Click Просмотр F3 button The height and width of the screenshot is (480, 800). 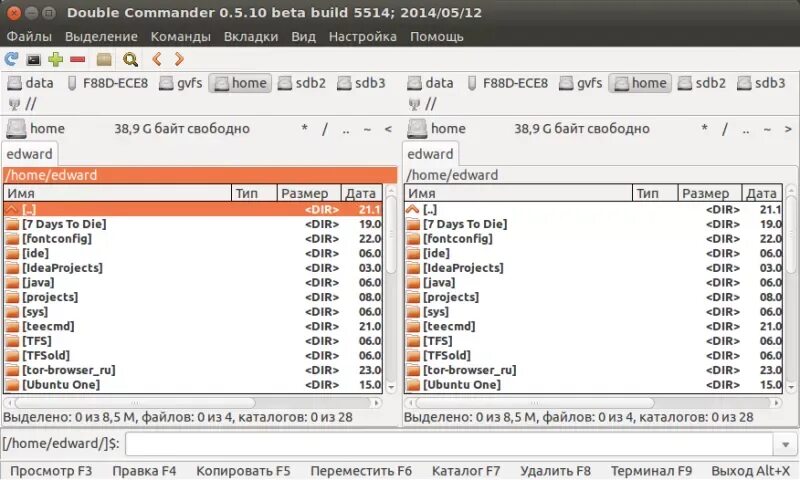[51, 471]
